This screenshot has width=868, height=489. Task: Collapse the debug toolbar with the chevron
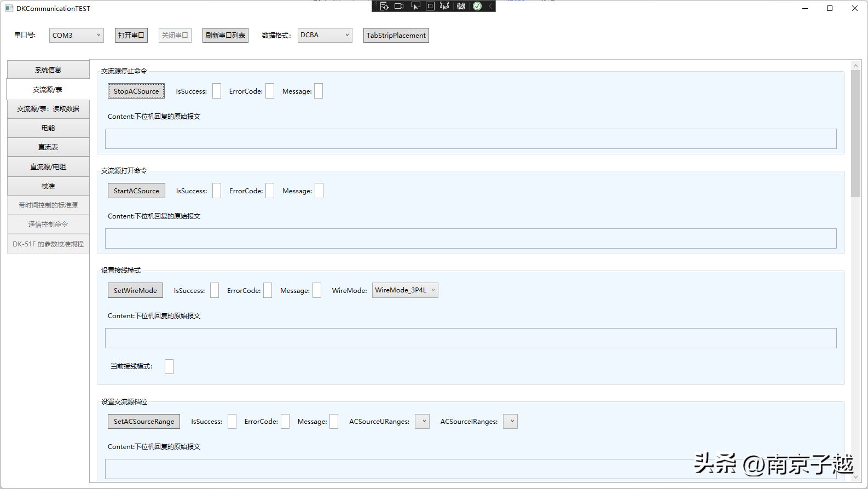click(x=490, y=6)
